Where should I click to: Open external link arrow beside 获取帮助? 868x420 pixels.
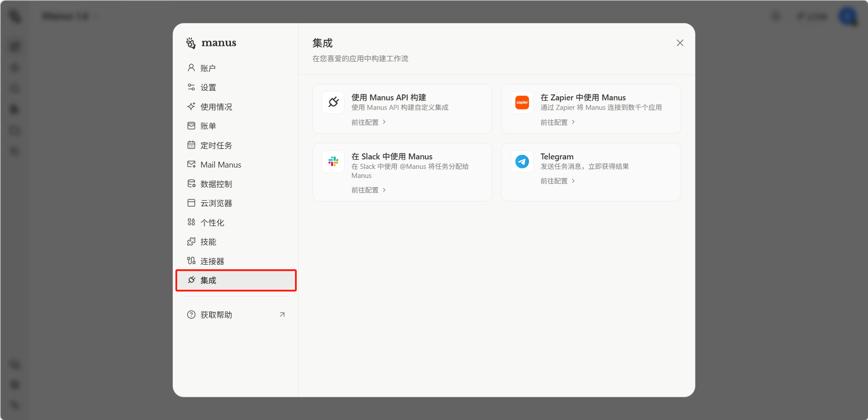tap(282, 315)
